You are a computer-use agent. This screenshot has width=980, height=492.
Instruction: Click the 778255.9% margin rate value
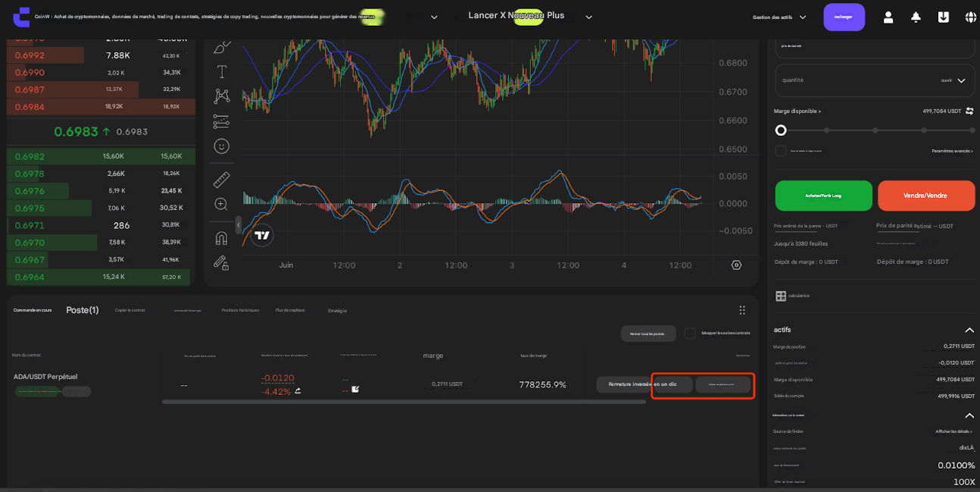coord(542,384)
